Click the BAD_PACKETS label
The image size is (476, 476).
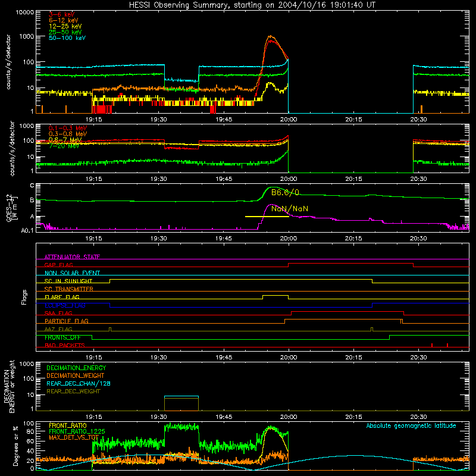(x=65, y=345)
